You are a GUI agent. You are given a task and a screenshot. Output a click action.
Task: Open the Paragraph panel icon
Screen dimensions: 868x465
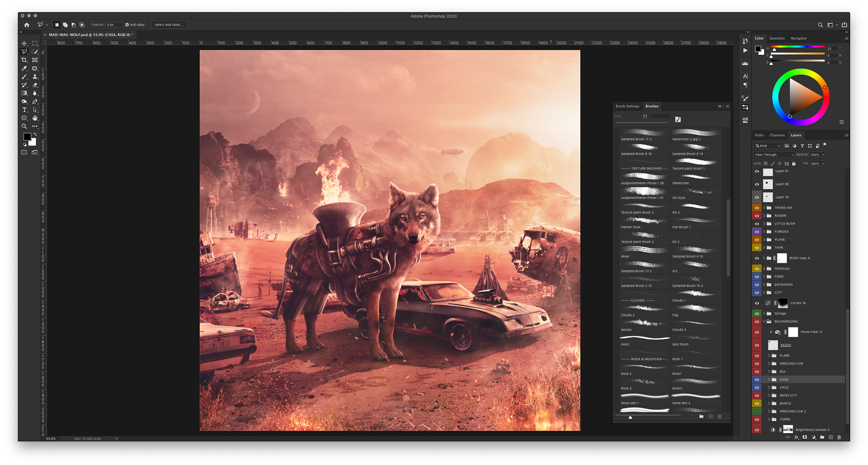tap(745, 85)
